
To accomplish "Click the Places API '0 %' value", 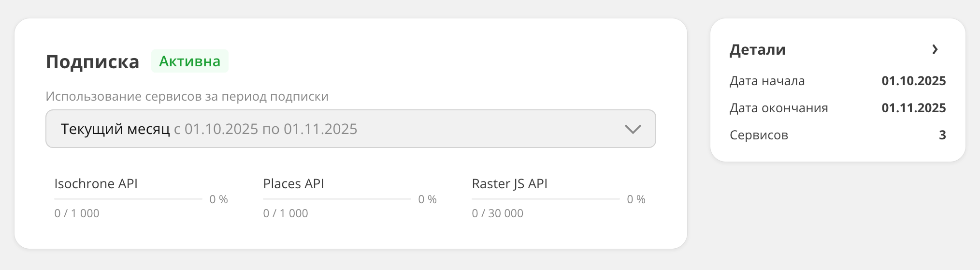I will [427, 199].
